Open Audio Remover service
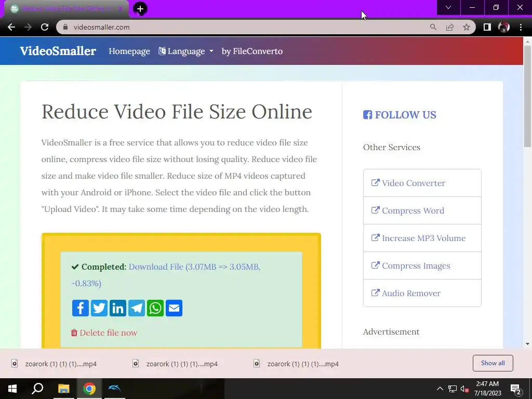 pyautogui.click(x=422, y=293)
